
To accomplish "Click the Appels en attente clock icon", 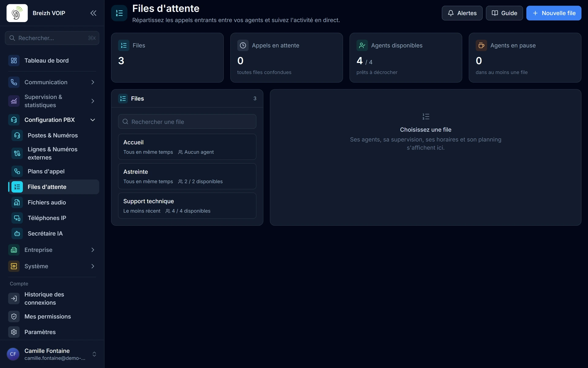I will click(x=243, y=45).
